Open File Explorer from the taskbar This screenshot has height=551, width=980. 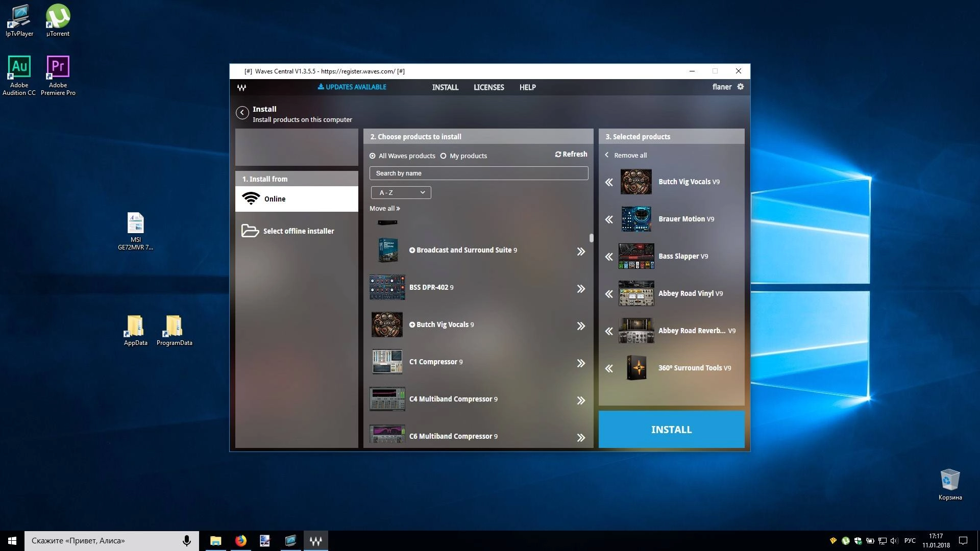[215, 541]
